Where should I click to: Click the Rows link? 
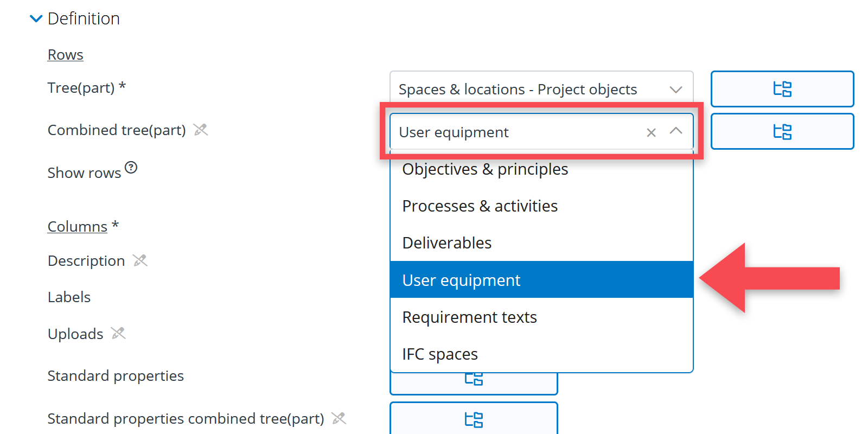tap(65, 55)
